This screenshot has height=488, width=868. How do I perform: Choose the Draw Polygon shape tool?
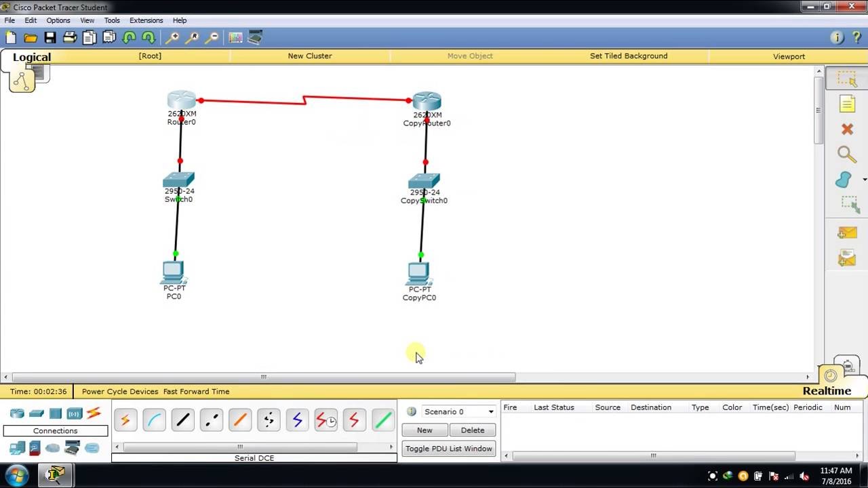coord(844,180)
